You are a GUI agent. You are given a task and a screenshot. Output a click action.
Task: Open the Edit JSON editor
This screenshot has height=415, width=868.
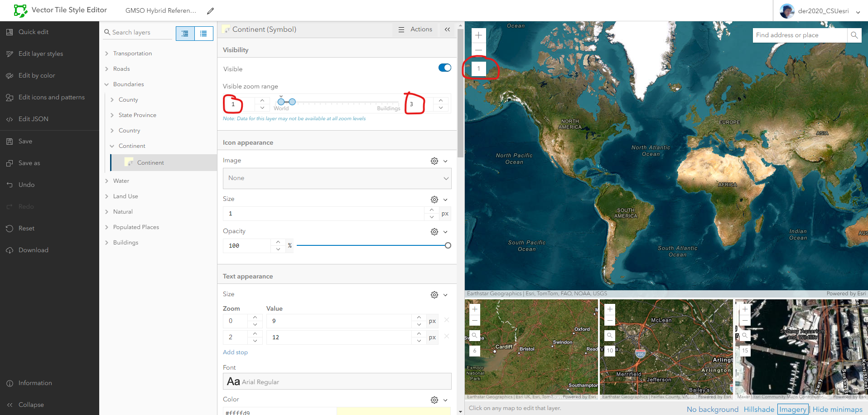(x=33, y=119)
